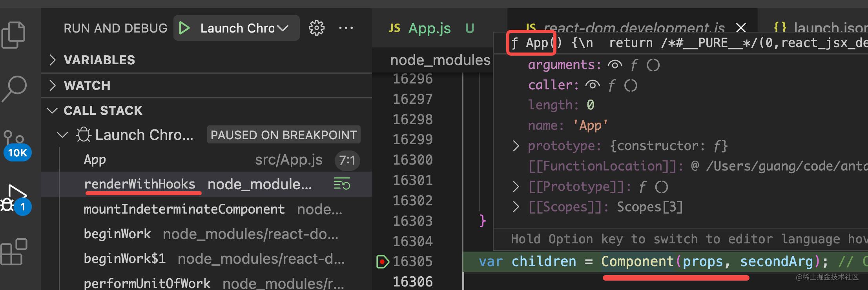The height and width of the screenshot is (290, 868).
Task: Click restart frame icon on renderWithHooks
Action: coord(342,184)
